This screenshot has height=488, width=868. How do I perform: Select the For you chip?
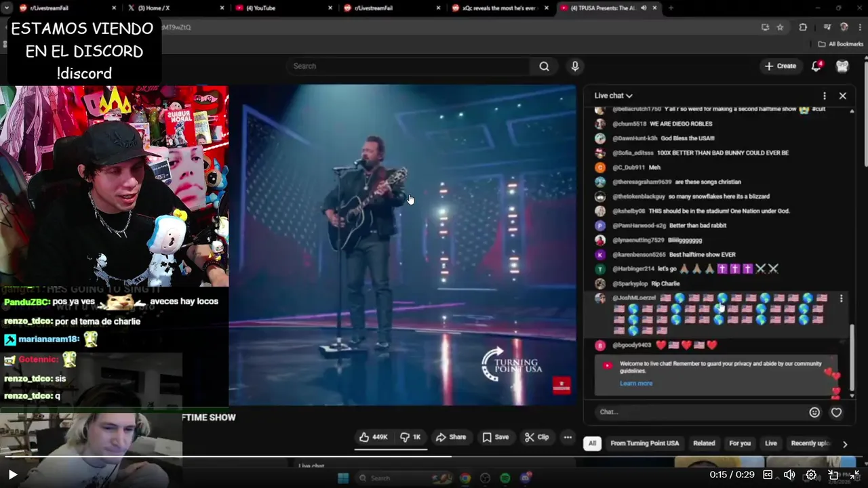click(x=740, y=443)
